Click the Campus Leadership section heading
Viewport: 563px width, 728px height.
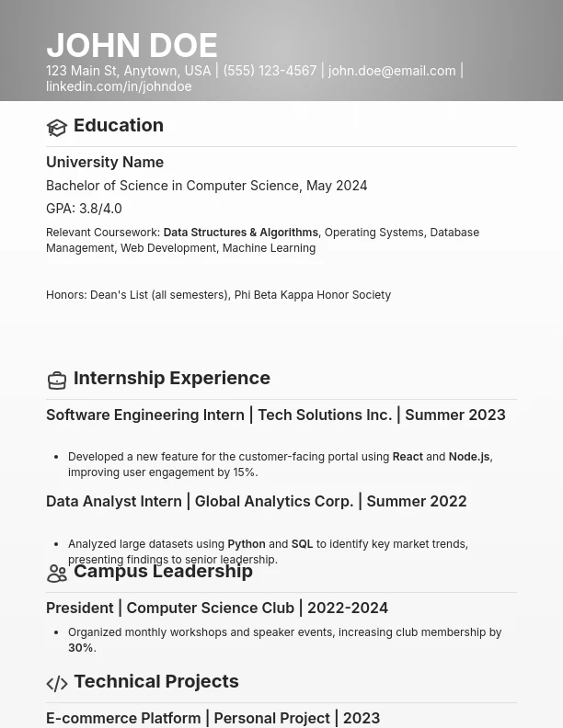163,571
